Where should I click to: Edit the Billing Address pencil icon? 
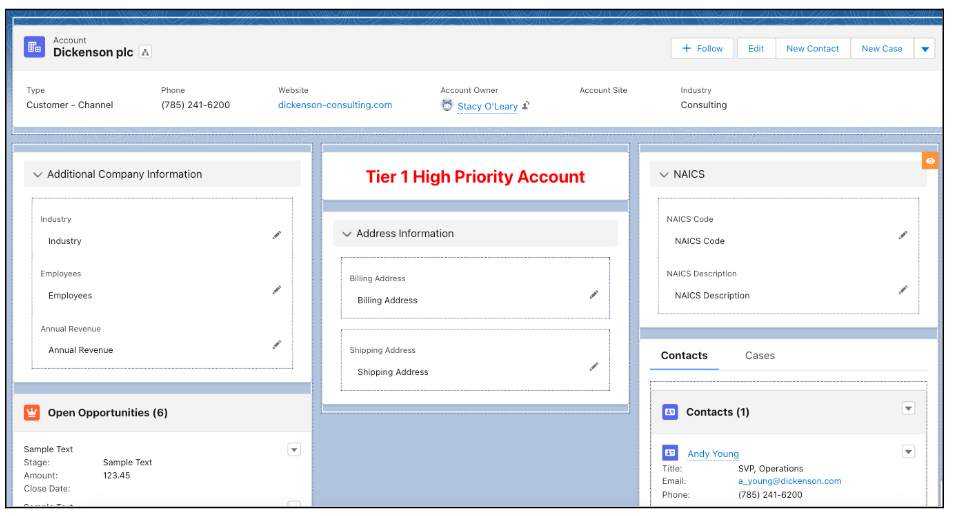[594, 295]
